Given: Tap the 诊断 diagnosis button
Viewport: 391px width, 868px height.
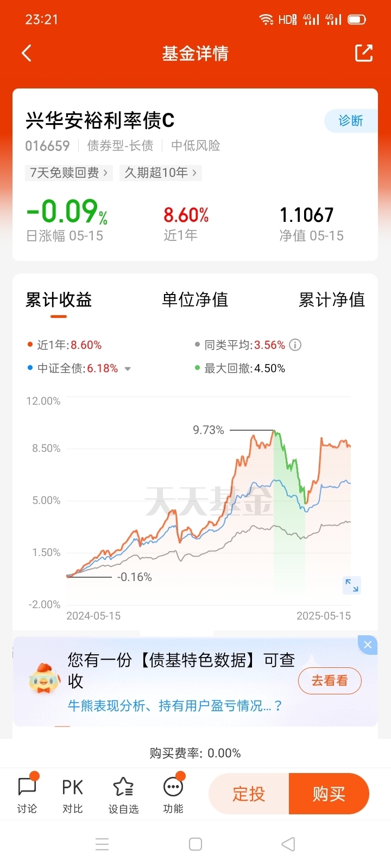Looking at the screenshot, I should click(351, 120).
